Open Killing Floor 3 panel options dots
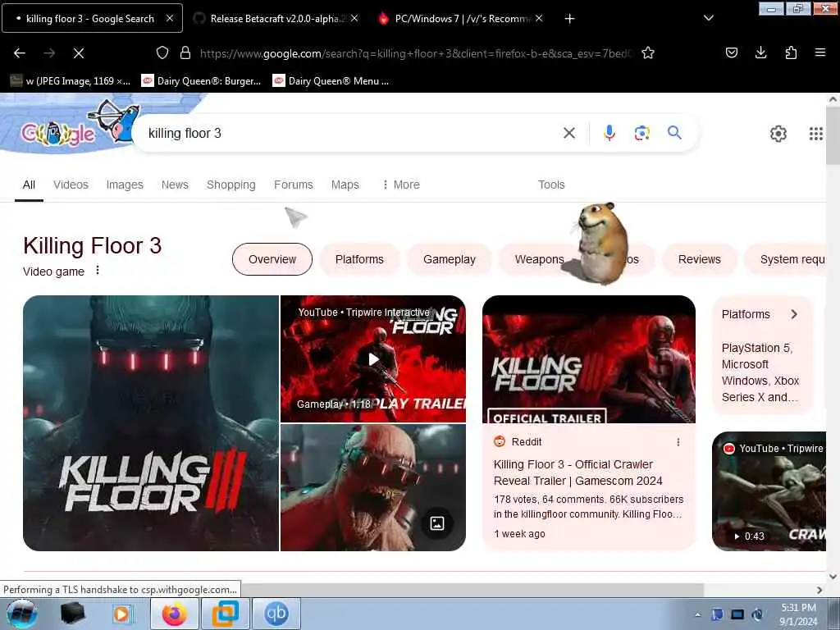Image resolution: width=840 pixels, height=630 pixels. 98,270
